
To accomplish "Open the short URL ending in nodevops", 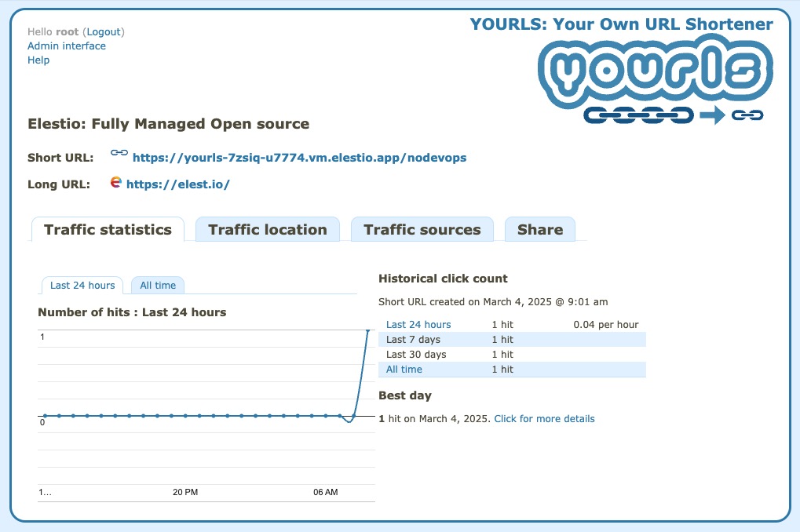I will coord(301,157).
